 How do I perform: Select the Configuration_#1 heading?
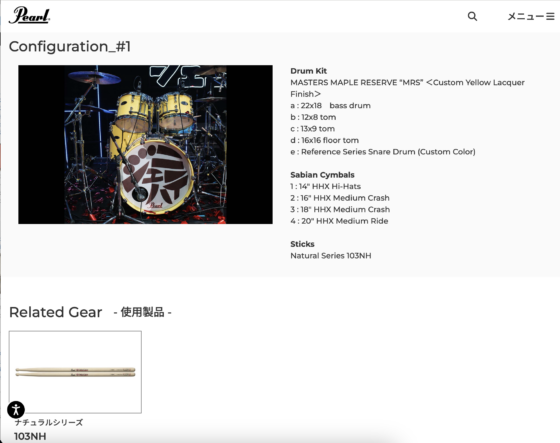[70, 46]
